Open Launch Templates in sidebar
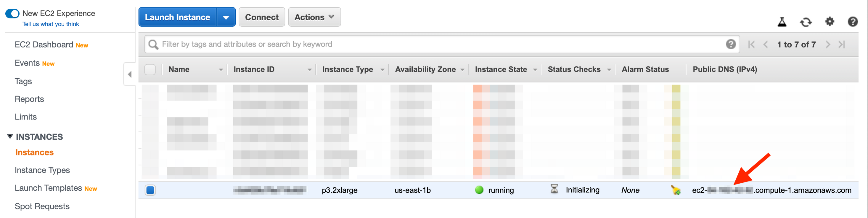Image resolution: width=868 pixels, height=218 pixels. (48, 188)
